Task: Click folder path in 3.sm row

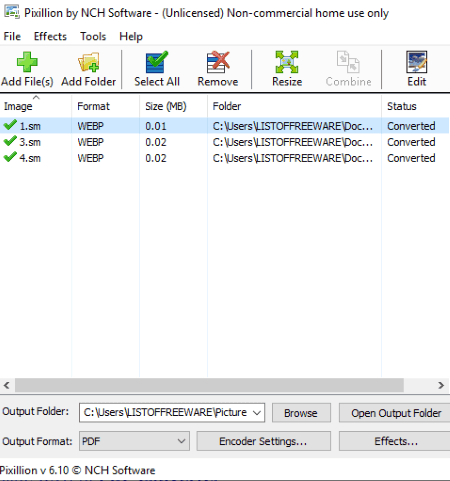Action: [x=293, y=142]
